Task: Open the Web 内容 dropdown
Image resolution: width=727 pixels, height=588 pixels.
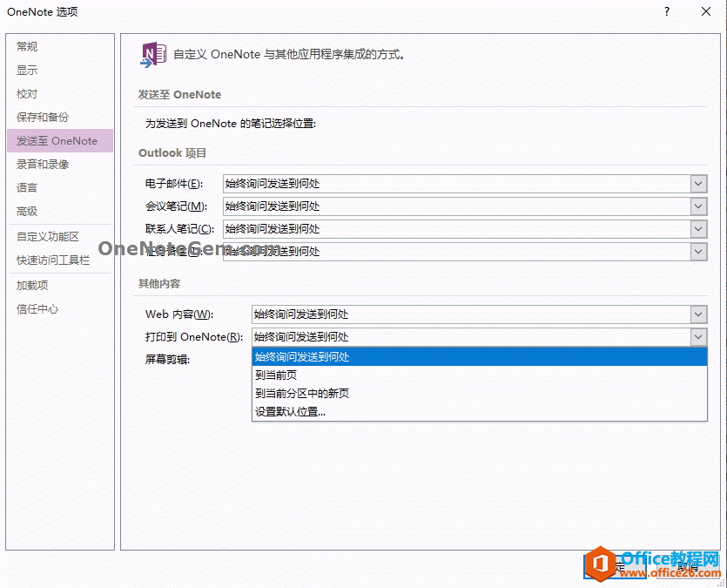Action: 697,314
